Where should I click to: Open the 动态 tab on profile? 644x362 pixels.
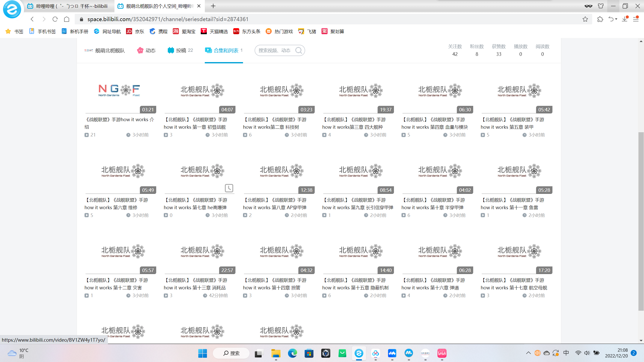(x=146, y=51)
